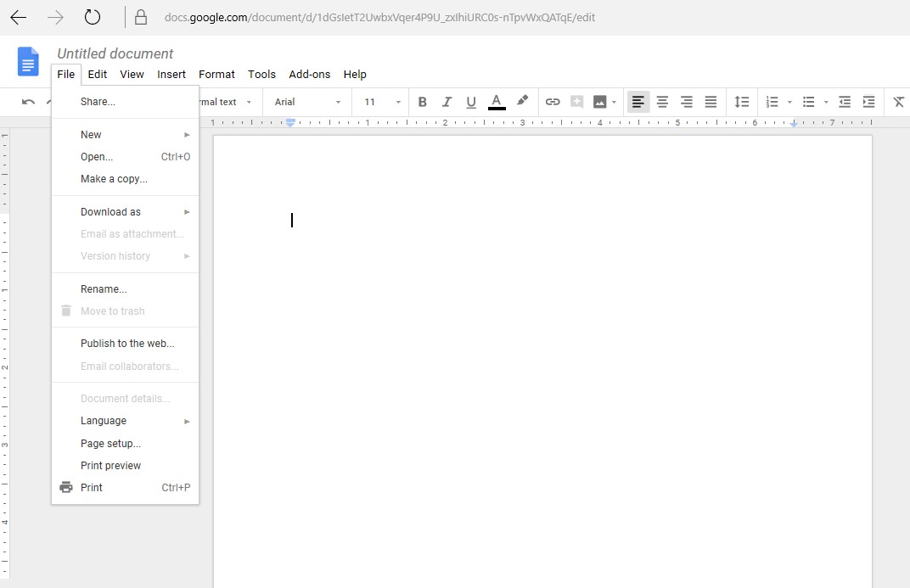The width and height of the screenshot is (910, 588).
Task: Open the Line spacing menu
Action: click(x=742, y=102)
